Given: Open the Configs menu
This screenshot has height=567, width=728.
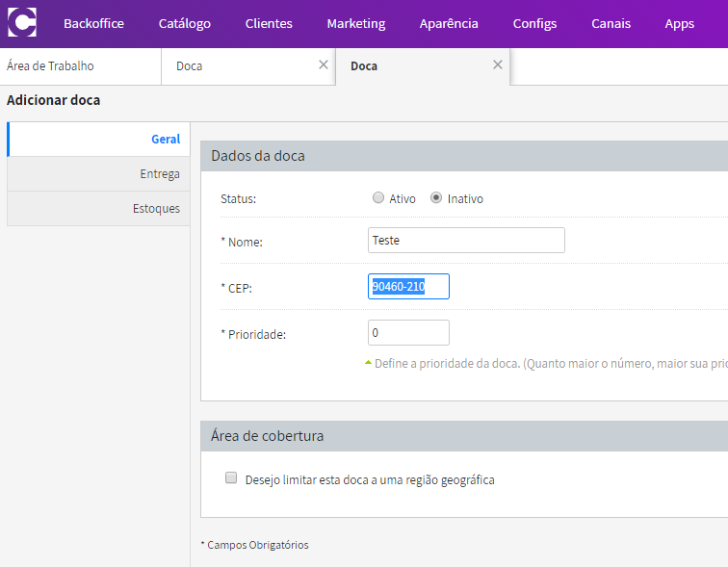Looking at the screenshot, I should tap(534, 24).
